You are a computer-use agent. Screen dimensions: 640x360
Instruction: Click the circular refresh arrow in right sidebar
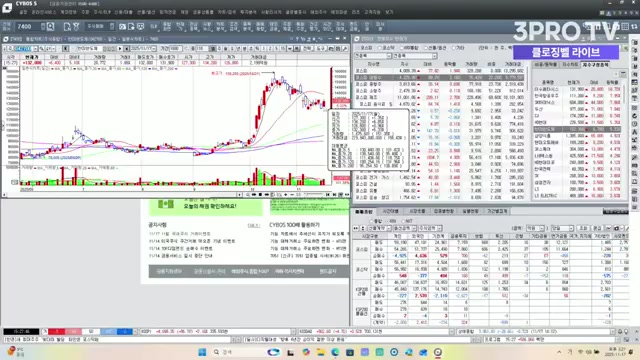[635, 116]
